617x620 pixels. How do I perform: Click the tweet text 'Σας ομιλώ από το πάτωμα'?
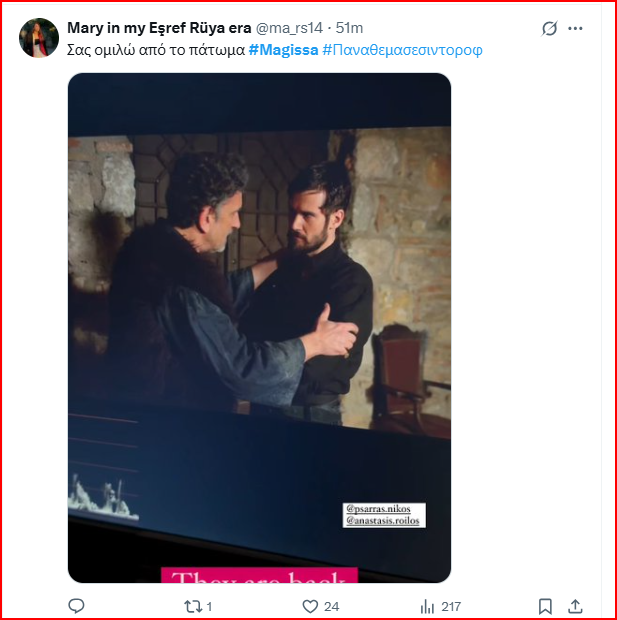(x=155, y=49)
